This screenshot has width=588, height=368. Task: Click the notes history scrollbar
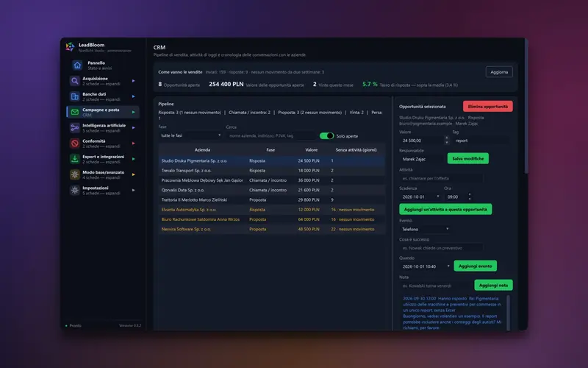click(x=508, y=312)
